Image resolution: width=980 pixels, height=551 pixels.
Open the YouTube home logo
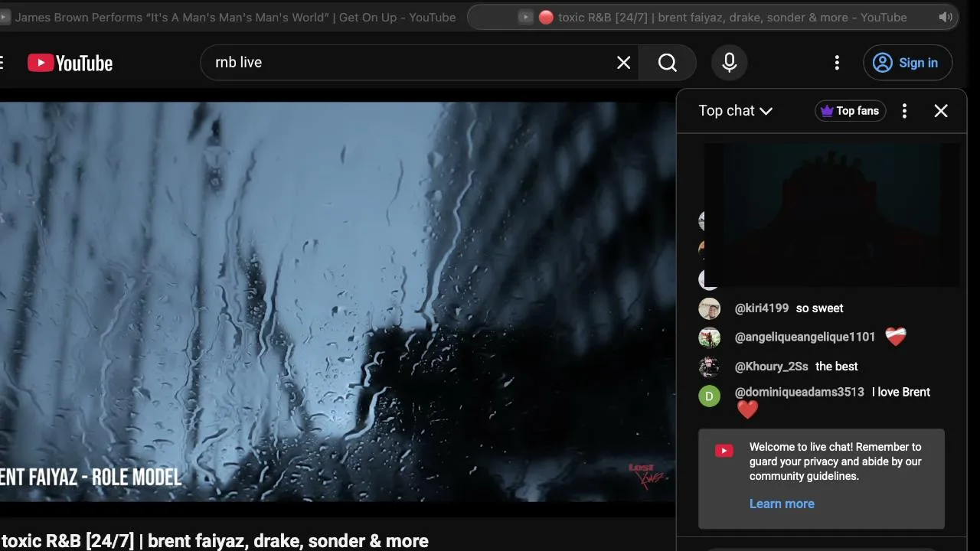pyautogui.click(x=70, y=63)
